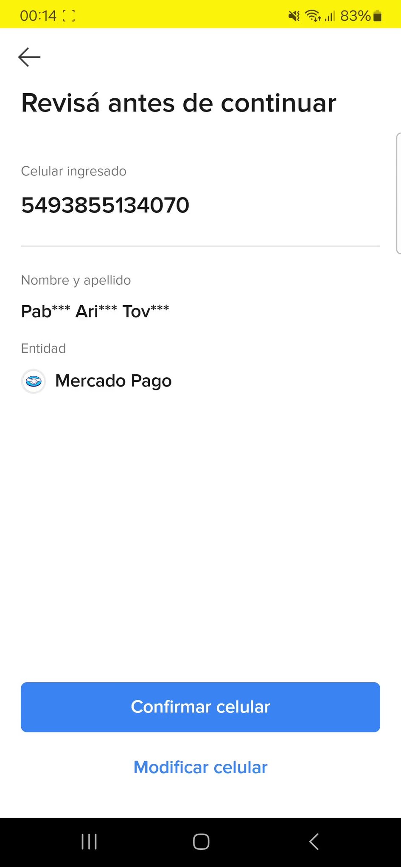Viewport: 401px width, 868px height.
Task: Click the Mercado Pago handshake logo
Action: pyautogui.click(x=34, y=381)
